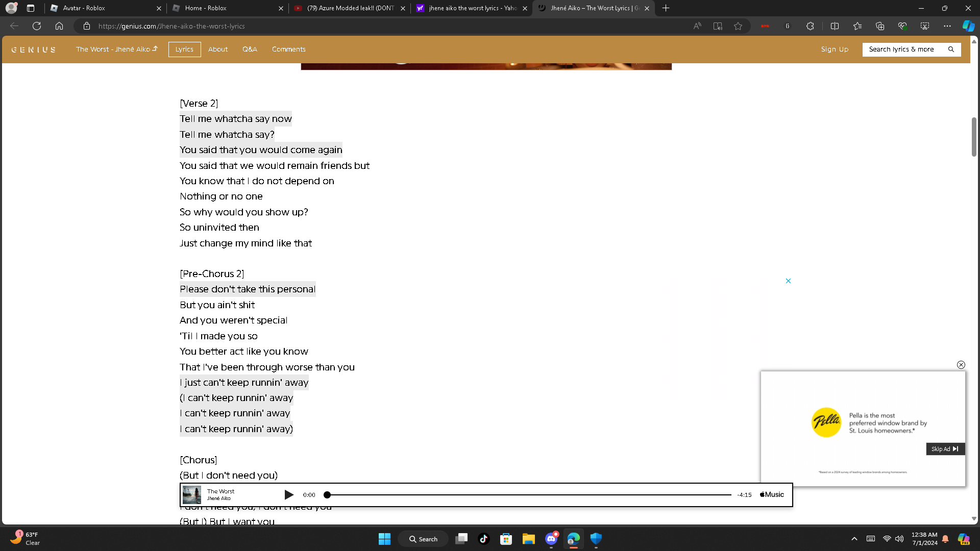Screen dimensions: 980x551
Task: Refresh the Genius page
Action: (x=37, y=26)
